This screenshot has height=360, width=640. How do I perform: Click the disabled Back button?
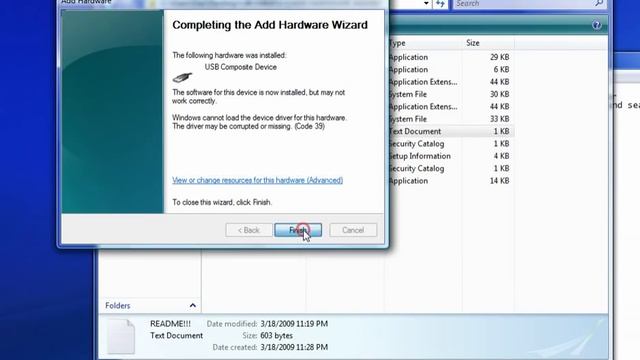click(249, 230)
